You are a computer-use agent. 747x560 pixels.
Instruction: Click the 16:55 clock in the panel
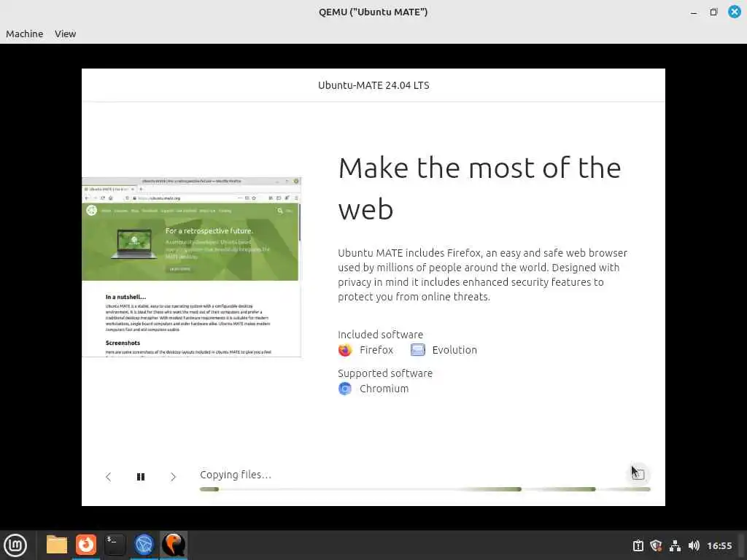719,545
